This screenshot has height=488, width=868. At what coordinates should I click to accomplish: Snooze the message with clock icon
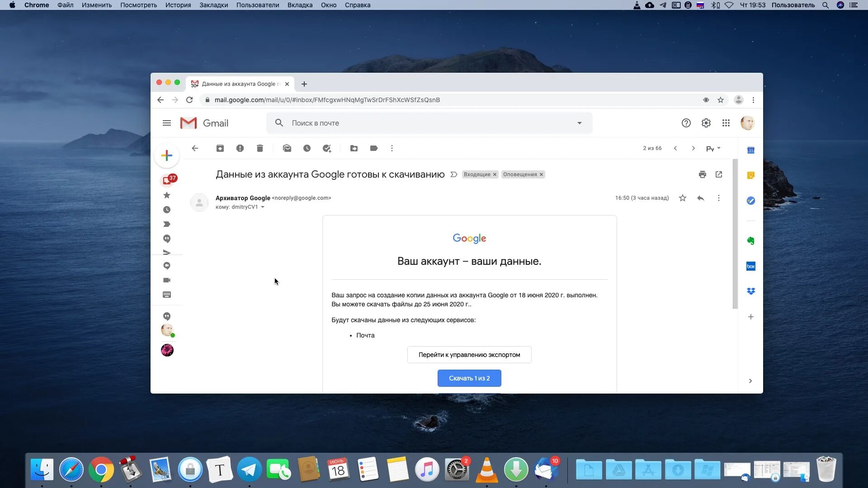[x=307, y=148]
